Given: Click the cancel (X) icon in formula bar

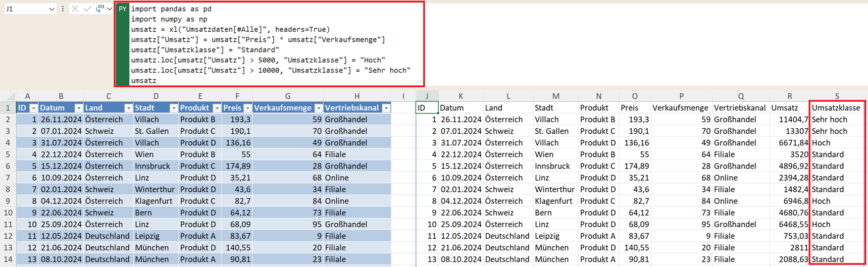Looking at the screenshot, I should coord(75,9).
